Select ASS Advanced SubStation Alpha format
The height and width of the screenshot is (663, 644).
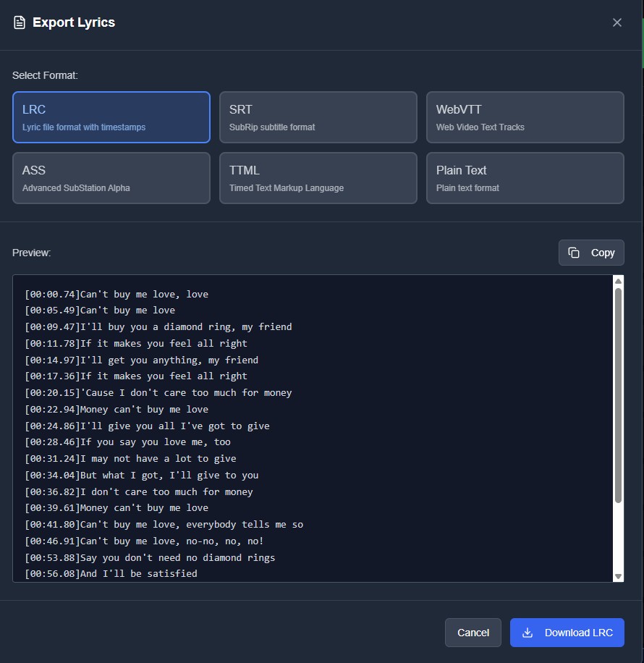[111, 178]
